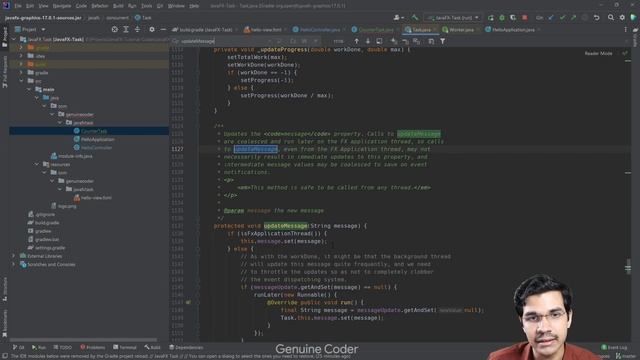Click the Git commit checkmark icon
The width and height of the screenshot is (640, 360).
(x=562, y=18)
